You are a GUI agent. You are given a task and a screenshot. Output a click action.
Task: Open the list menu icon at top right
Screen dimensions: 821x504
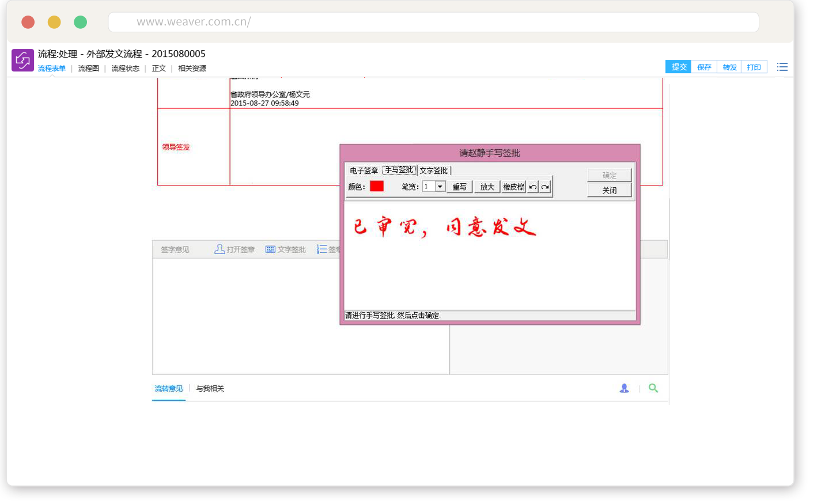pyautogui.click(x=782, y=67)
